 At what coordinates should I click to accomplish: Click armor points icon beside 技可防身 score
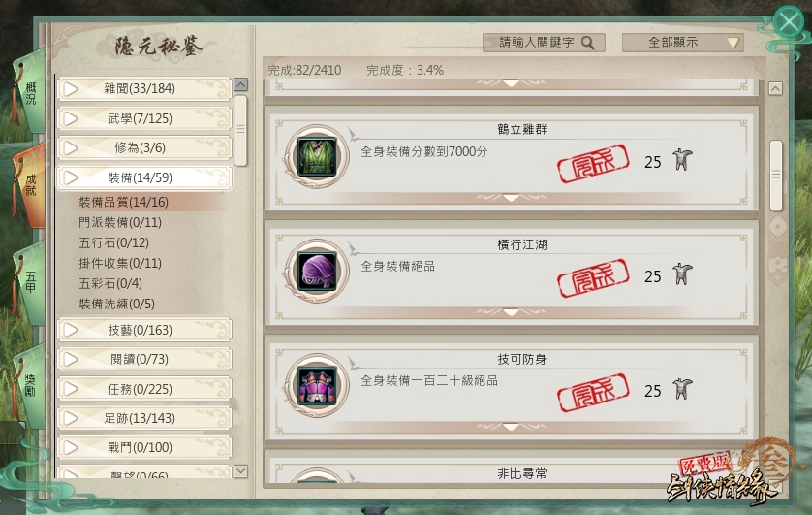[x=682, y=389]
